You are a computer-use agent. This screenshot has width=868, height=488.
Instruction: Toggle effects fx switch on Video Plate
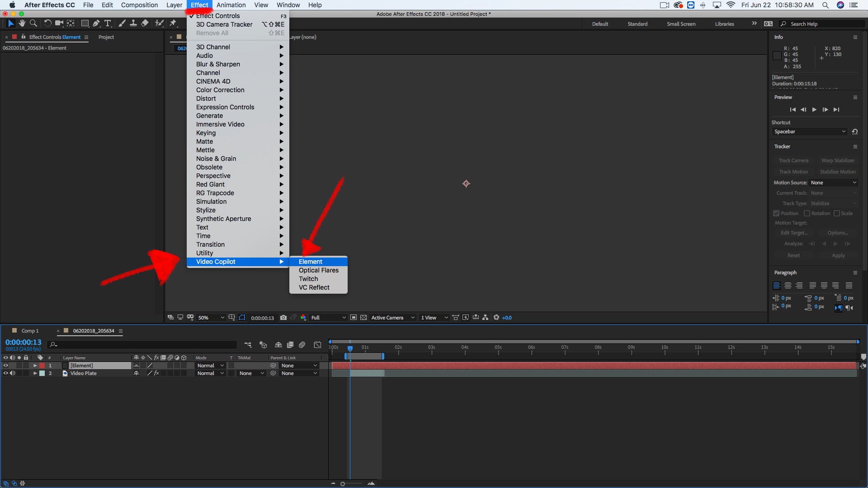click(x=156, y=373)
